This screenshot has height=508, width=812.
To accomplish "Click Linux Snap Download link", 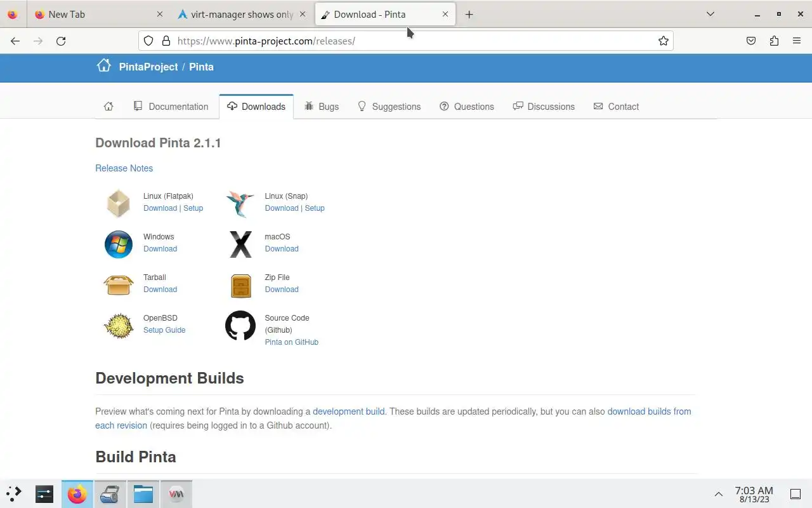I will pos(282,208).
